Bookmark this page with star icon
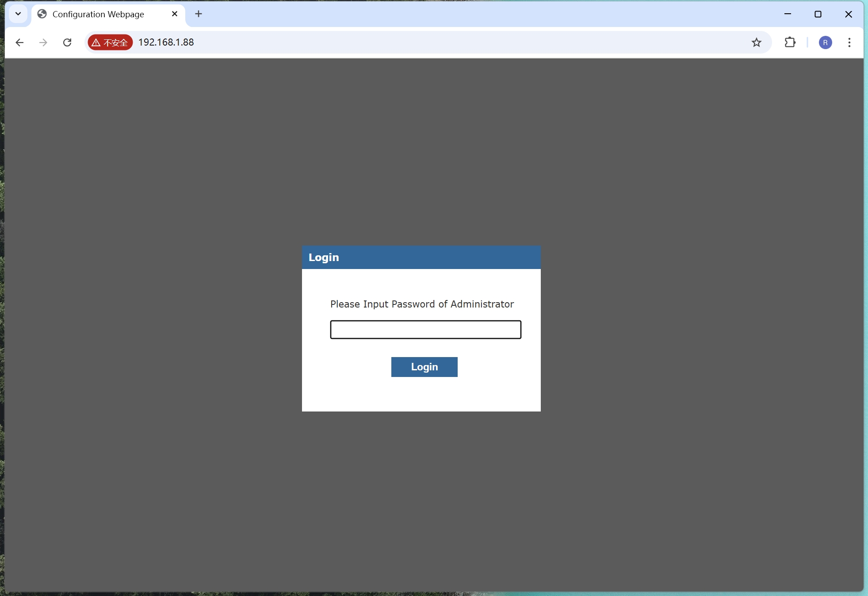The height and width of the screenshot is (596, 868). [756, 42]
